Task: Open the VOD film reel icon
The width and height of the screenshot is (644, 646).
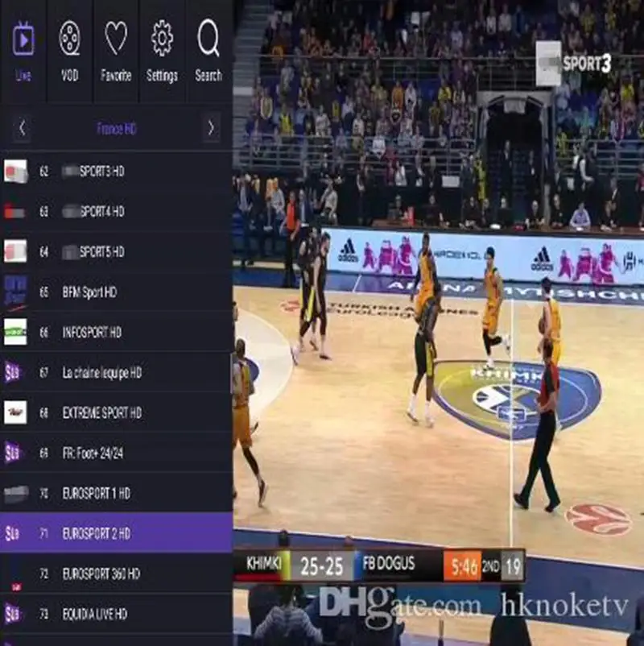Action: pyautogui.click(x=69, y=39)
